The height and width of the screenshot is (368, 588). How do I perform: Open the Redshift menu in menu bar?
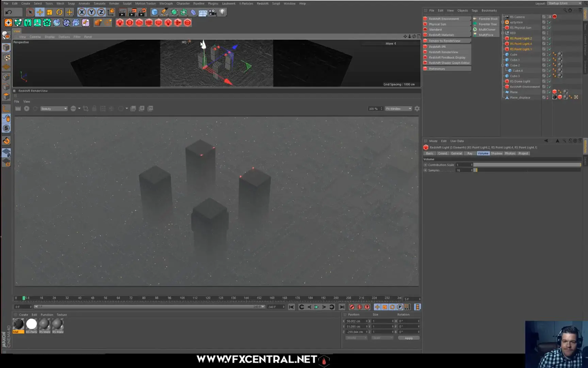(262, 3)
